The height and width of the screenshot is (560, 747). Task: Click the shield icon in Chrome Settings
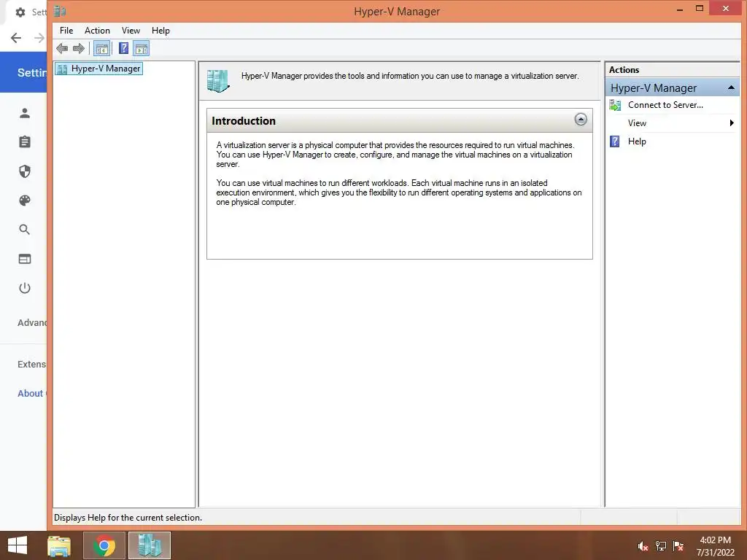pos(25,171)
